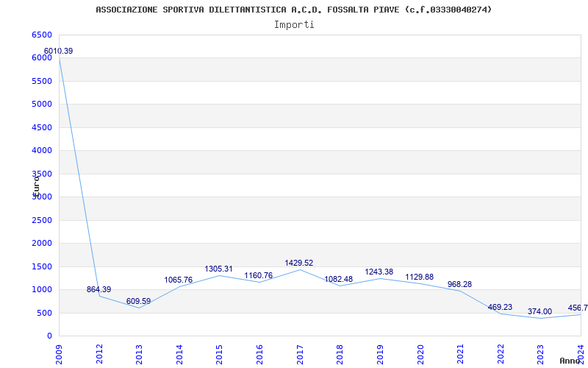Select the 2000 y-axis tick label
588x368 pixels.
tap(41, 244)
